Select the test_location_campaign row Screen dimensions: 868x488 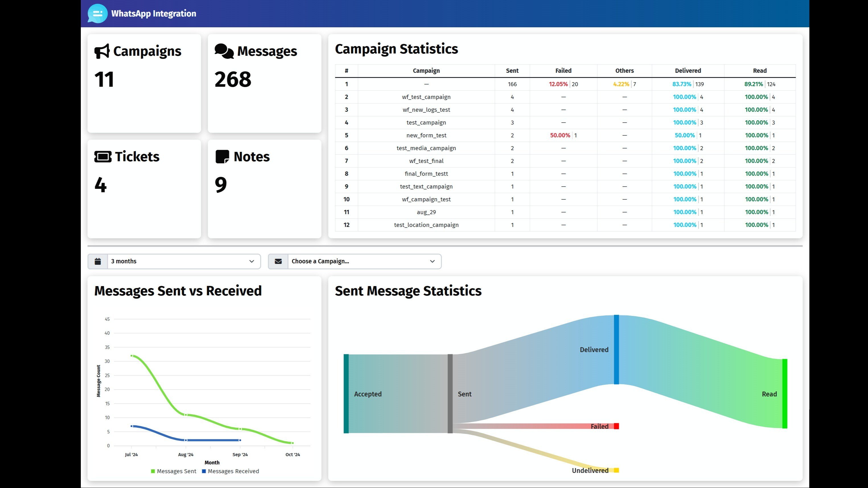click(x=426, y=225)
